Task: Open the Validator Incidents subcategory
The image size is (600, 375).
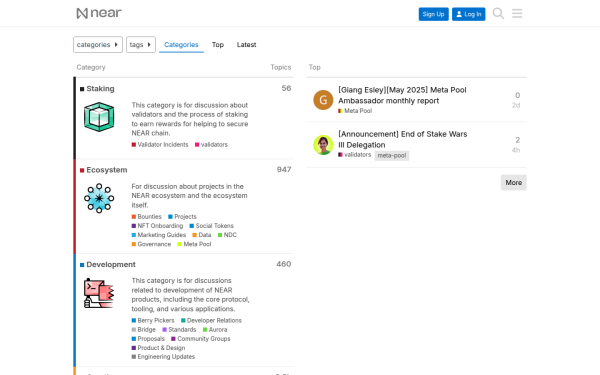Action: [160, 145]
